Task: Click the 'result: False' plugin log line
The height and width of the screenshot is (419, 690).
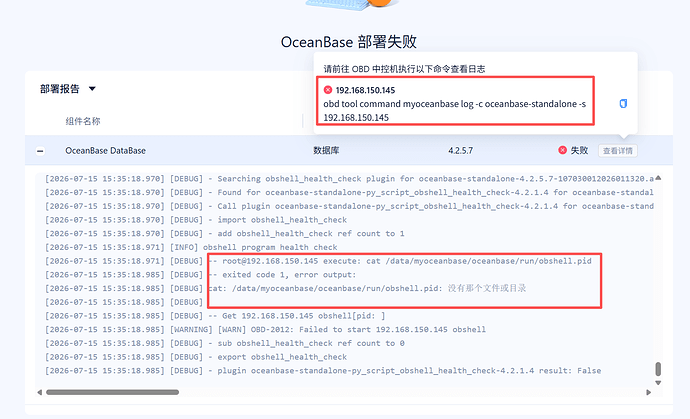Action: tap(323, 370)
